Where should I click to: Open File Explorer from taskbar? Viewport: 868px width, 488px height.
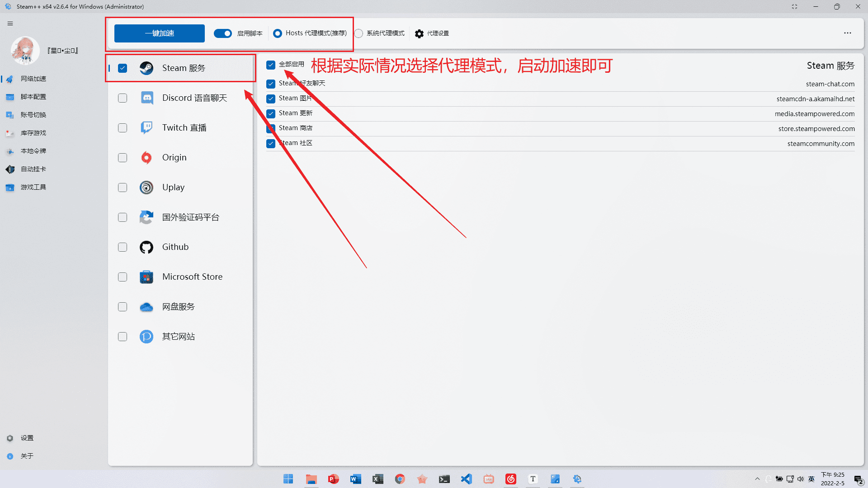coord(311,479)
